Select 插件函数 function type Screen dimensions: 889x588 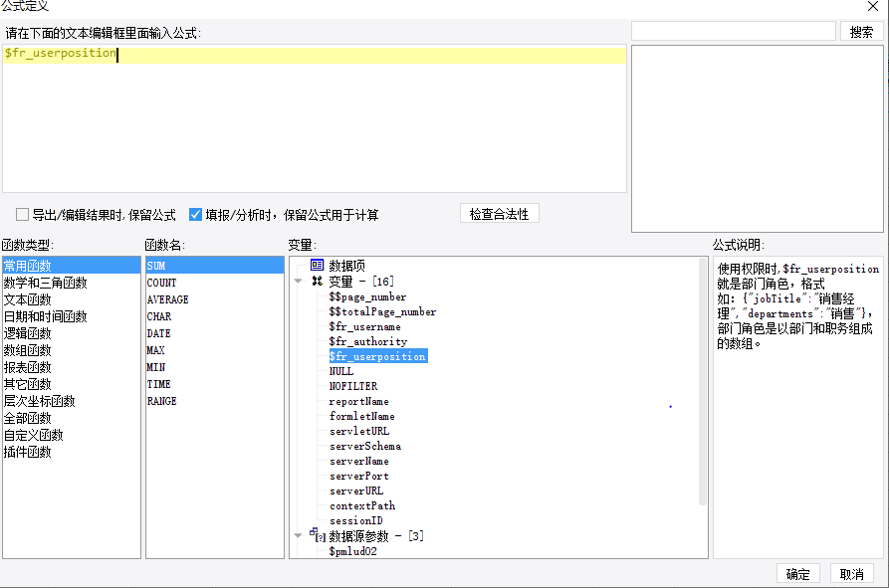(72, 452)
